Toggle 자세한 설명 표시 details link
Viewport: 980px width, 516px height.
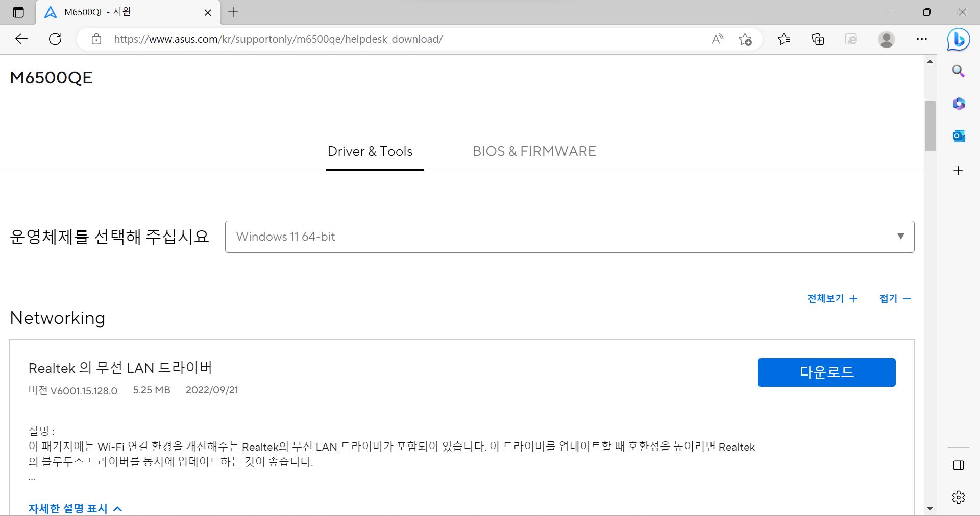pyautogui.click(x=75, y=508)
